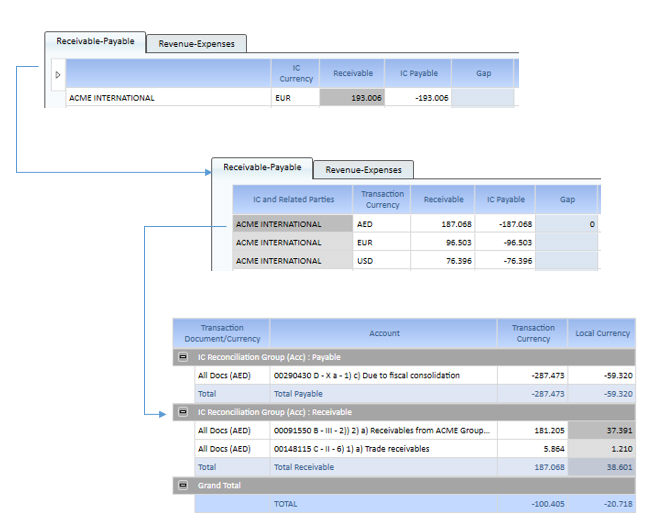Switch to Revenue-Expenses tab in top panel
The image size is (647, 520).
coord(196,44)
